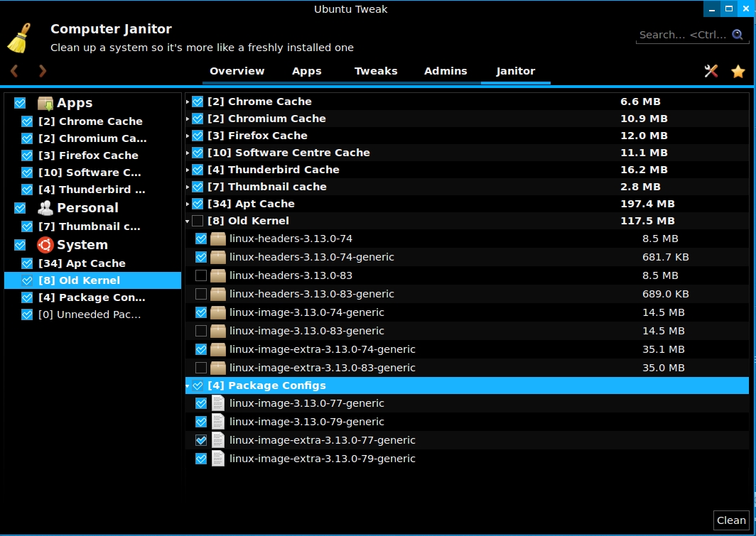The image size is (756, 536).
Task: Open the Overview tab
Action: pyautogui.click(x=237, y=71)
